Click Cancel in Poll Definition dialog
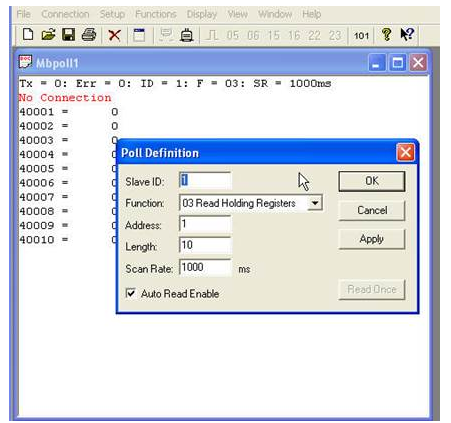 372,210
